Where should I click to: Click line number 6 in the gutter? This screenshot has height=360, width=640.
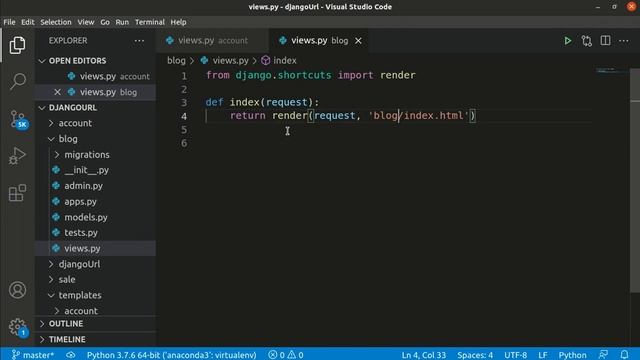(x=184, y=143)
